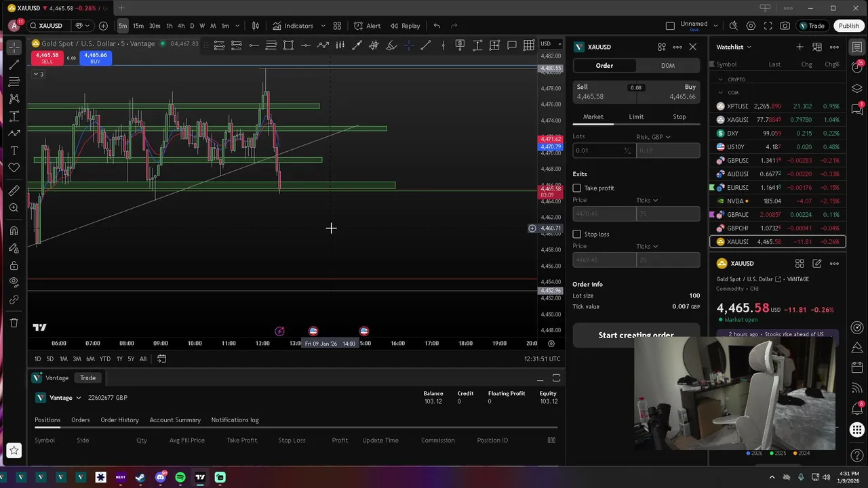The width and height of the screenshot is (868, 488).
Task: Toggle the flag on GBPAUD watchlist row
Action: click(712, 215)
